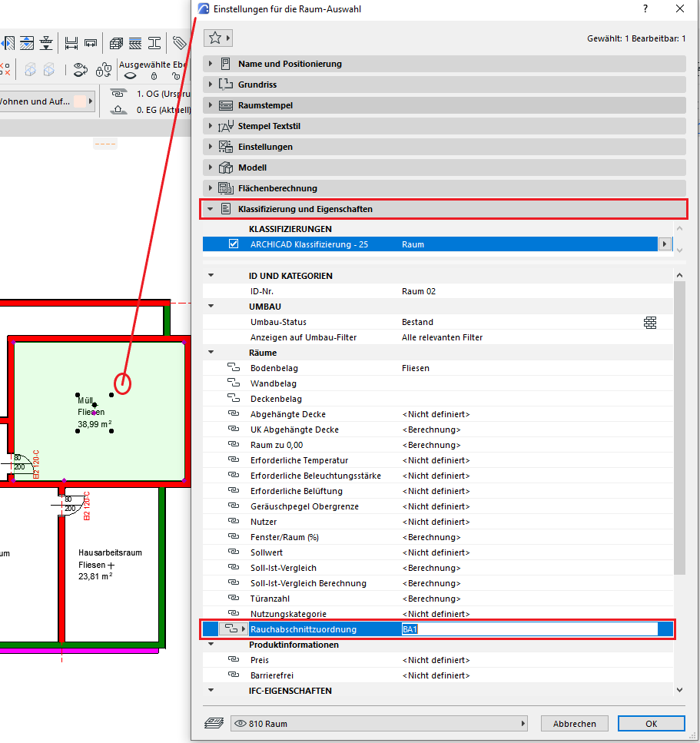700x743 pixels.
Task: Click the I-beam profile toolbar icon
Action: (x=154, y=43)
